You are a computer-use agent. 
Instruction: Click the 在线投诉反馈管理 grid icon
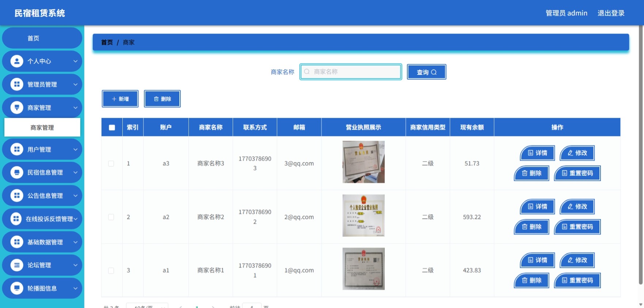tap(16, 219)
